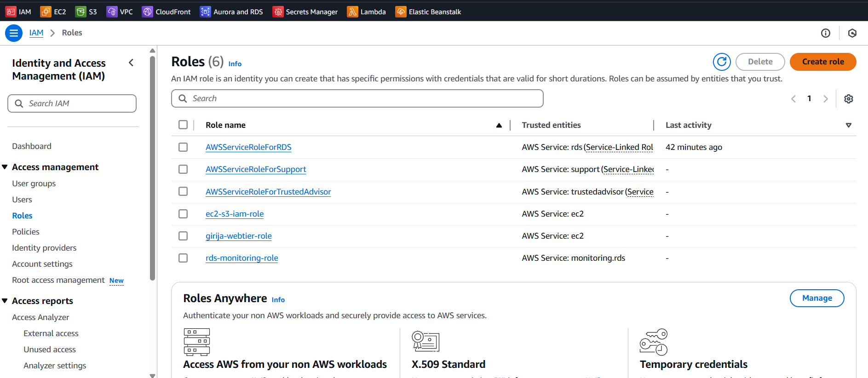The image size is (868, 378).
Task: Open Root access management in navigation
Action: pyautogui.click(x=58, y=280)
